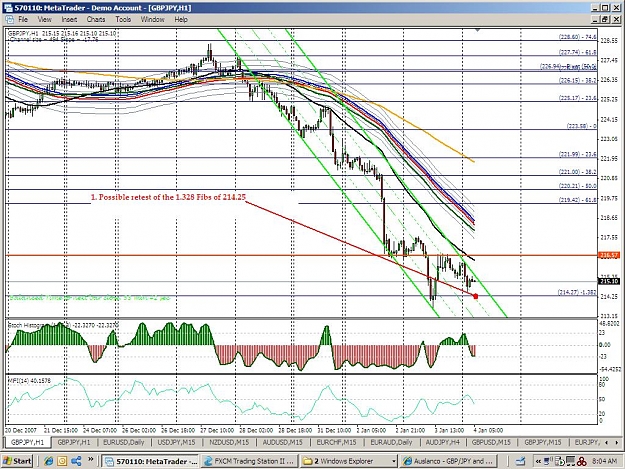Switch to the EURAUD,Daily chart tab
Image resolution: width=625 pixels, height=469 pixels.
tap(391, 442)
